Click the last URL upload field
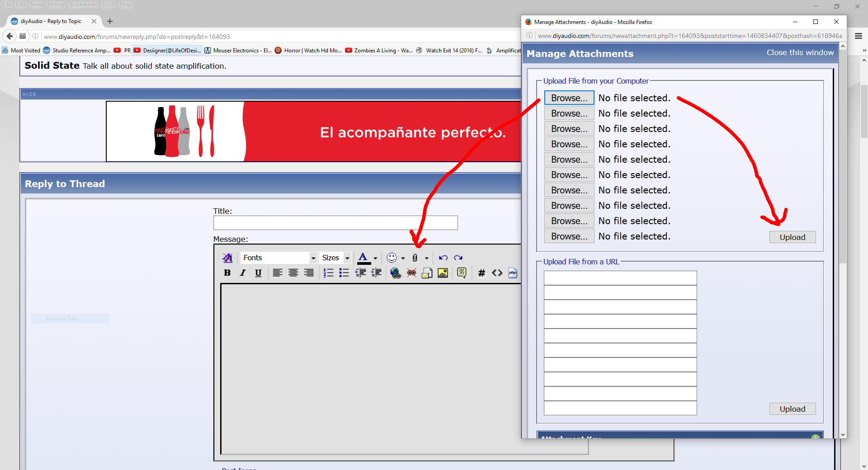Viewport: 868px width, 470px height. [x=620, y=408]
